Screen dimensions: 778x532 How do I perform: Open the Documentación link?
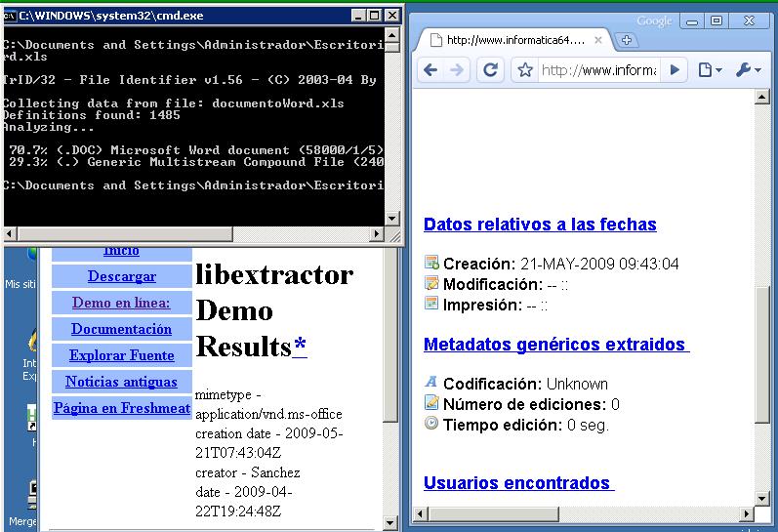tap(122, 329)
